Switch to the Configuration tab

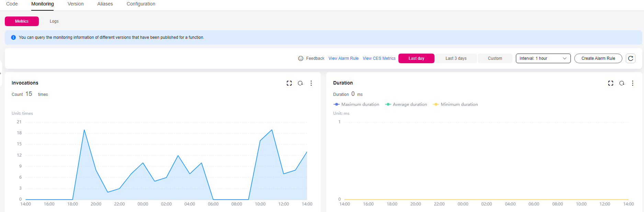tap(141, 4)
